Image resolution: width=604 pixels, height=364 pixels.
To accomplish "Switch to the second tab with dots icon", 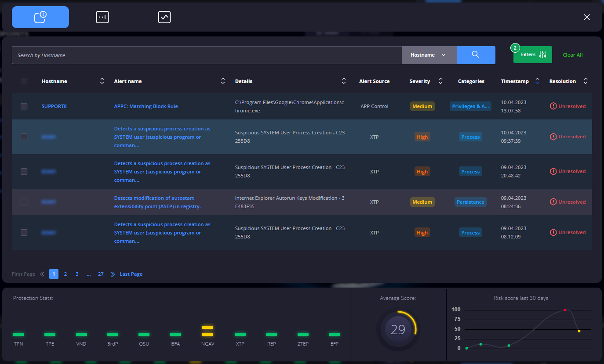I will (102, 17).
